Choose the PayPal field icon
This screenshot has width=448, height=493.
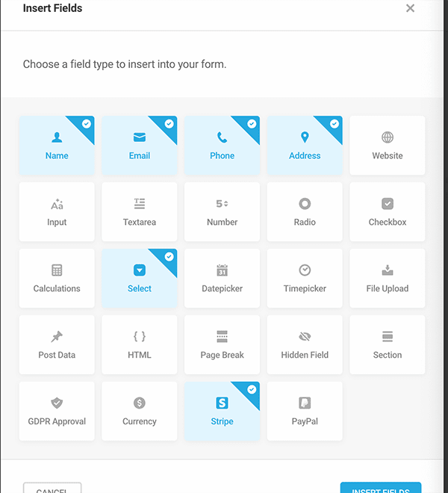pyautogui.click(x=305, y=403)
